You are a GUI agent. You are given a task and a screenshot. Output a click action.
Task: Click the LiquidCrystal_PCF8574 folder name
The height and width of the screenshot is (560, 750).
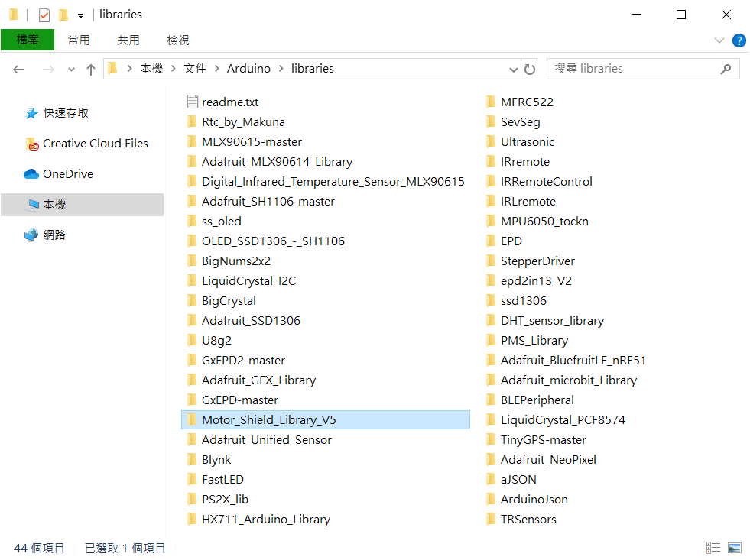tap(563, 420)
